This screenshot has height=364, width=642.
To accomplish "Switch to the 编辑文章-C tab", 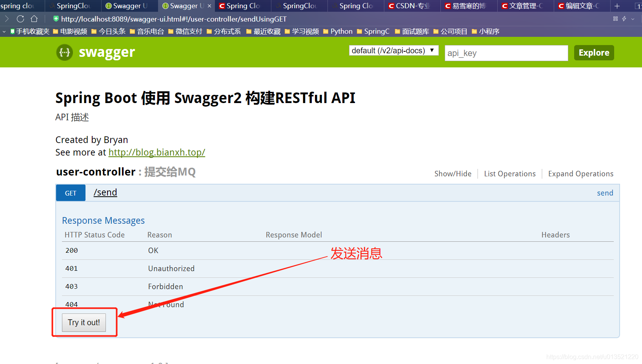I will click(582, 6).
